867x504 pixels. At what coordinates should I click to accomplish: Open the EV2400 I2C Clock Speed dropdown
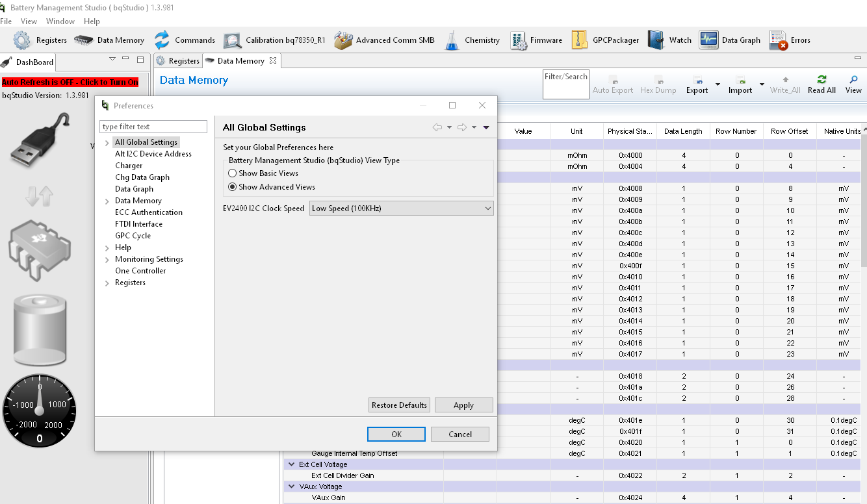pos(401,208)
